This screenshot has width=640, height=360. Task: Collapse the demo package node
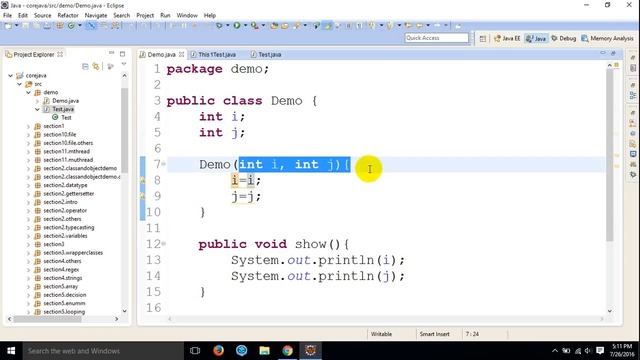coord(29,93)
